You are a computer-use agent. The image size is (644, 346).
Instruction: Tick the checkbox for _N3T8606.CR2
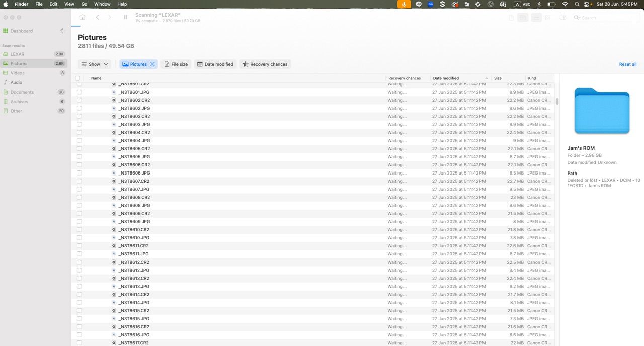coord(79,165)
